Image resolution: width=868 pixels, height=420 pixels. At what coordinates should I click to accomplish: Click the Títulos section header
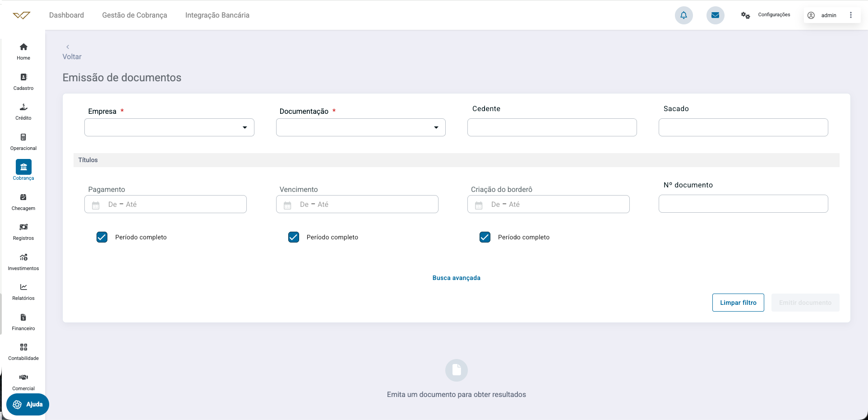click(x=457, y=160)
